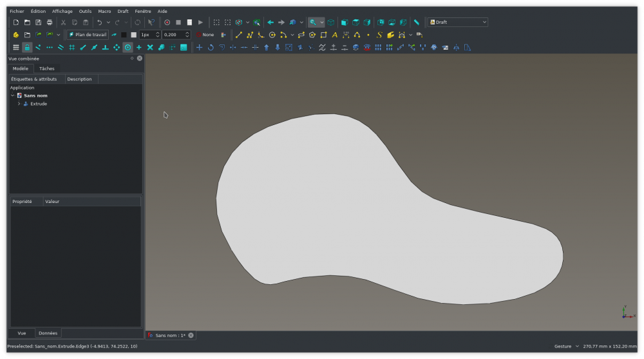Collapse the Sans nom document node
Screen dimensions: 644x359
pyautogui.click(x=13, y=95)
